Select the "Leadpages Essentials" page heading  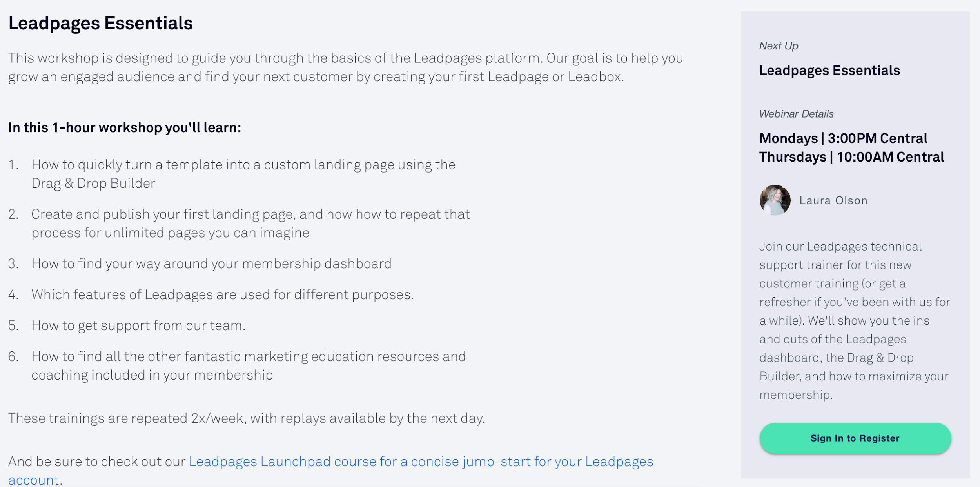pos(100,24)
